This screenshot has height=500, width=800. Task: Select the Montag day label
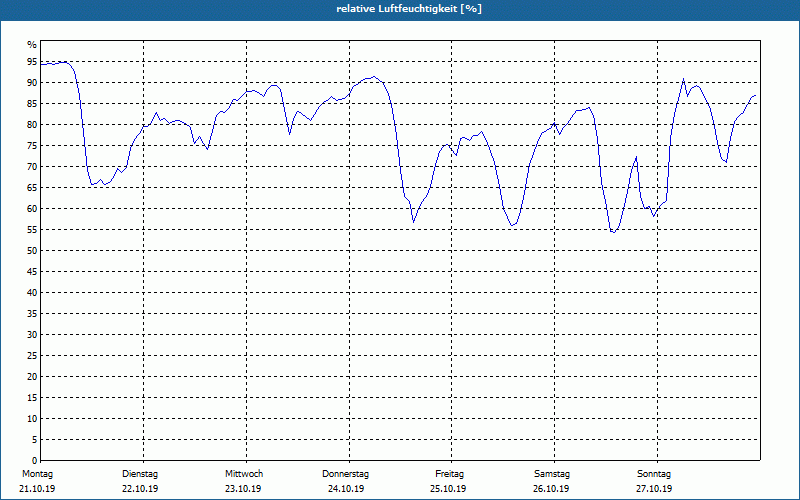click(37, 474)
